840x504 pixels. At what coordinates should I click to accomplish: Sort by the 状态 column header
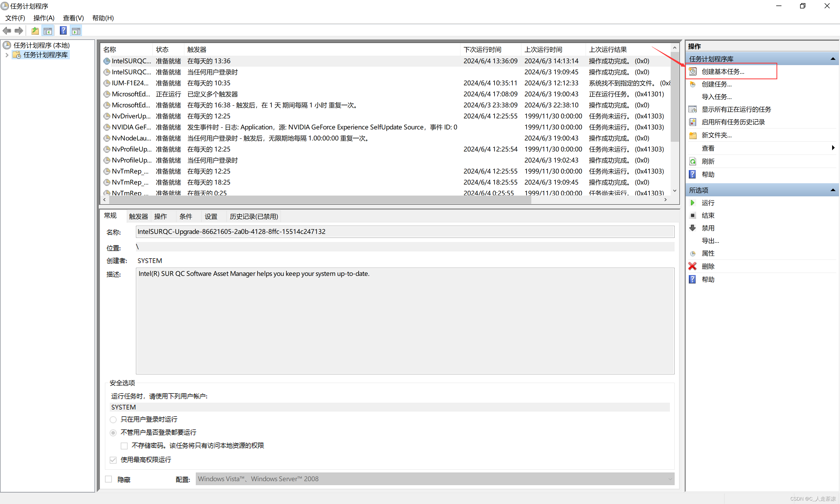[x=168, y=50]
